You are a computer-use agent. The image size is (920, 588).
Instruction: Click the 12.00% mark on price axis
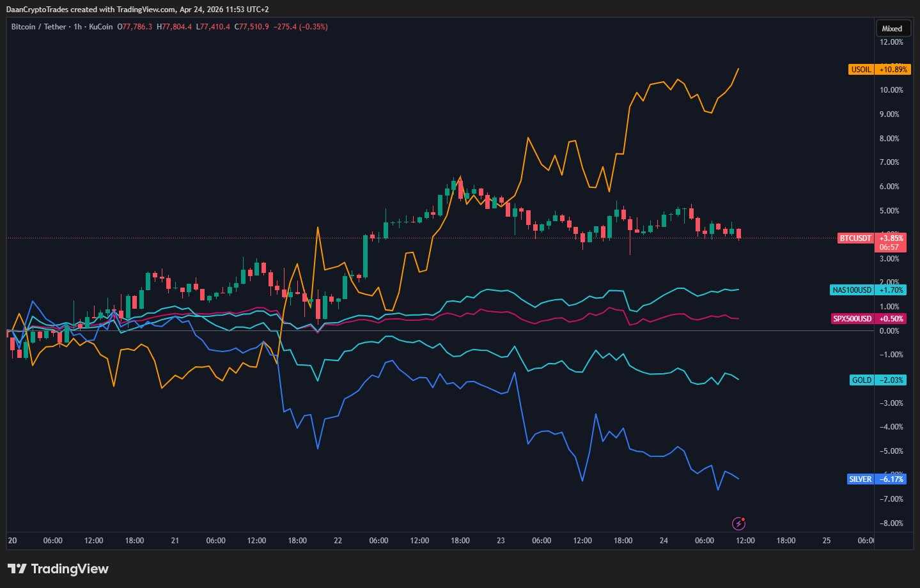coord(891,42)
